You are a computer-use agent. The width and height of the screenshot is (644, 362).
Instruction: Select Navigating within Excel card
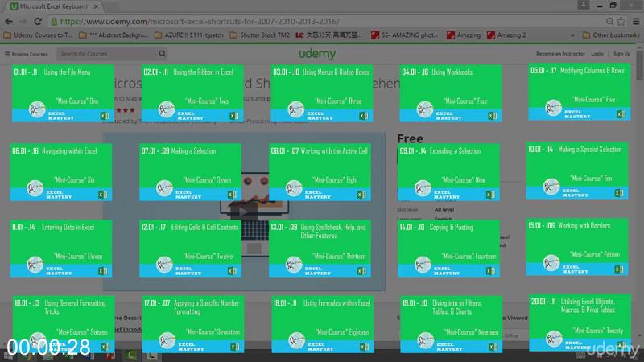point(61,172)
